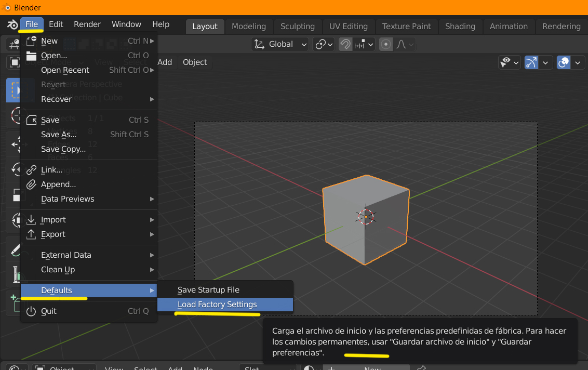This screenshot has height=370, width=588.
Task: Open the viewport overlays icon
Action: (563, 62)
